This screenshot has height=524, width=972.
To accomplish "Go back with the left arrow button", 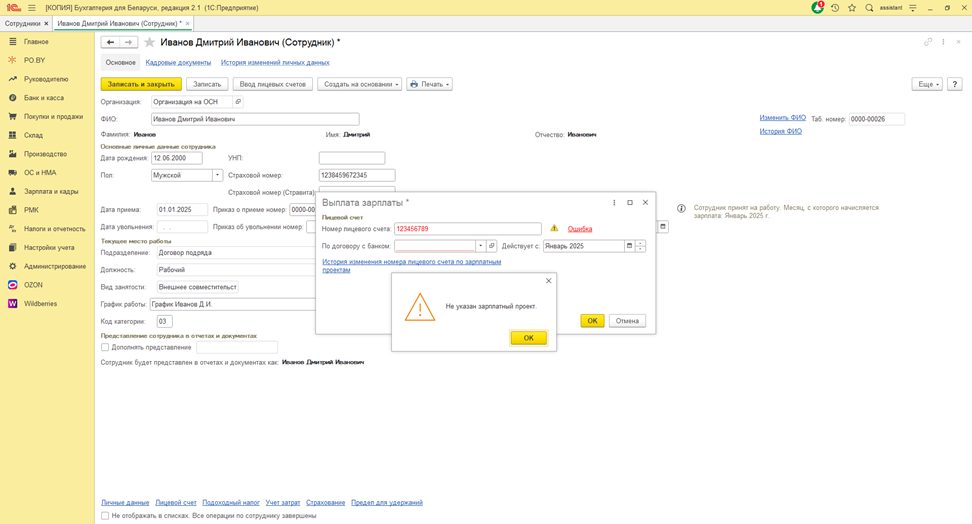I will click(x=110, y=42).
